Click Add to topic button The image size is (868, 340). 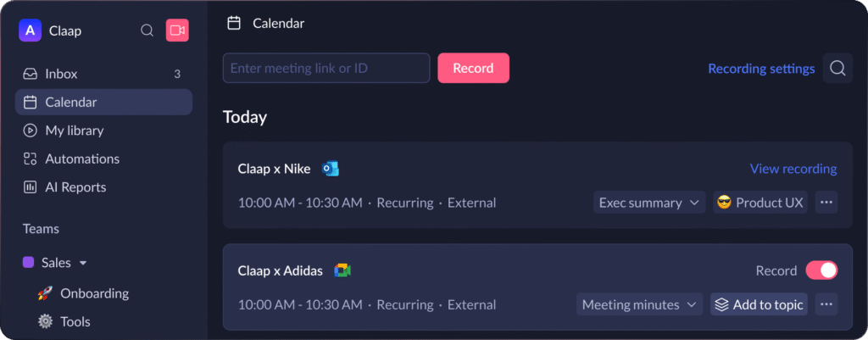pos(759,304)
